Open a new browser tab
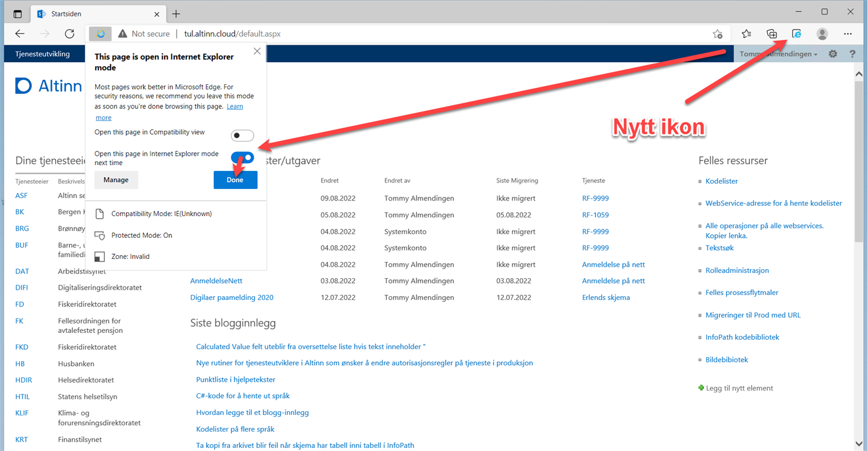868x451 pixels. pyautogui.click(x=176, y=14)
